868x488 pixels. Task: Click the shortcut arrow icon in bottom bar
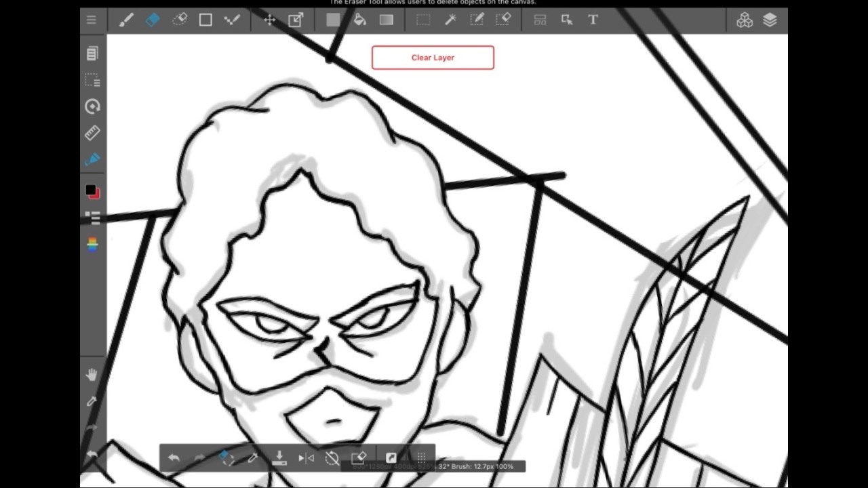tap(391, 458)
